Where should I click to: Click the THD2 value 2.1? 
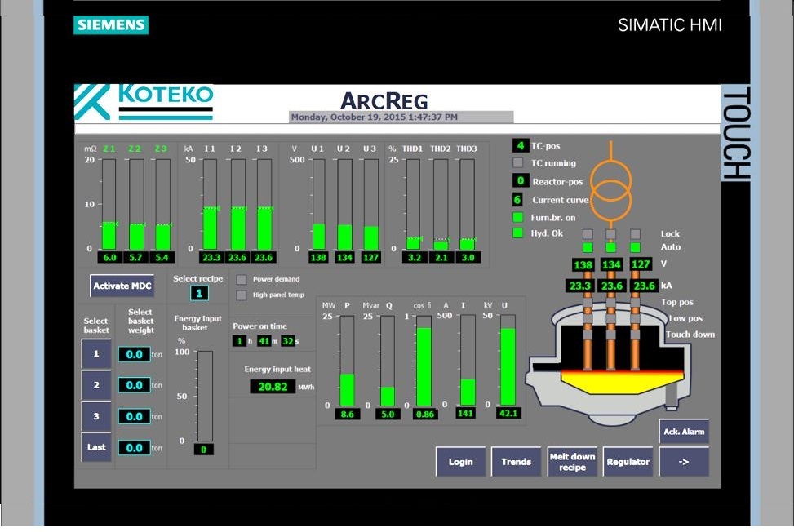[x=441, y=257]
